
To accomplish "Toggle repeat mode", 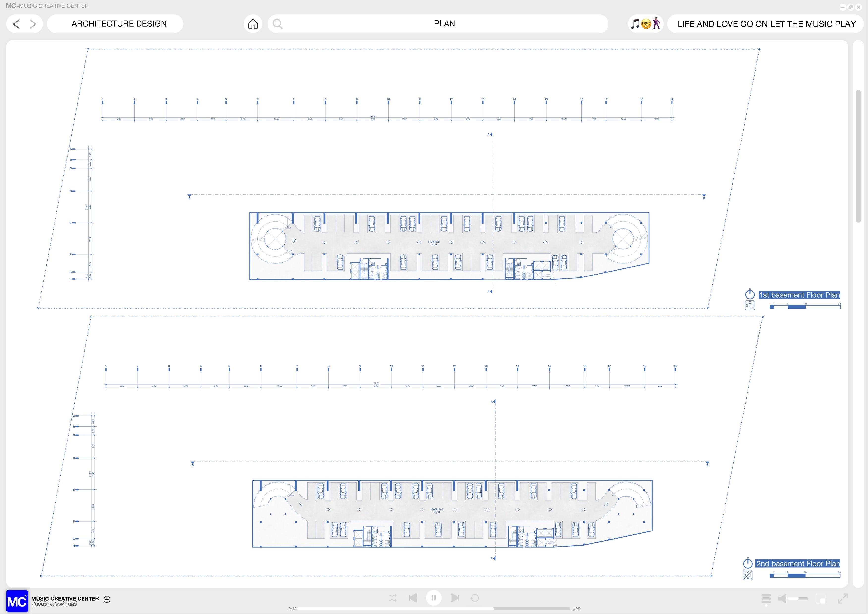I will [x=475, y=598].
